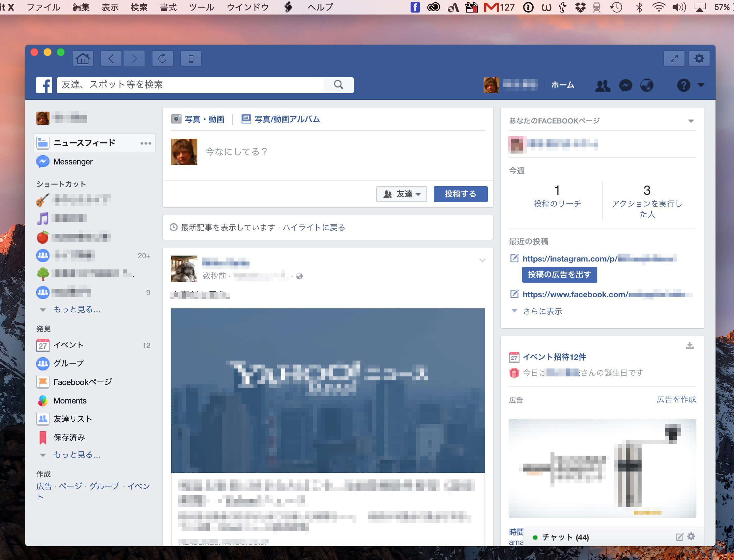The image size is (734, 560).
Task: Expand さらに表示 in recent posts
Action: (x=542, y=311)
